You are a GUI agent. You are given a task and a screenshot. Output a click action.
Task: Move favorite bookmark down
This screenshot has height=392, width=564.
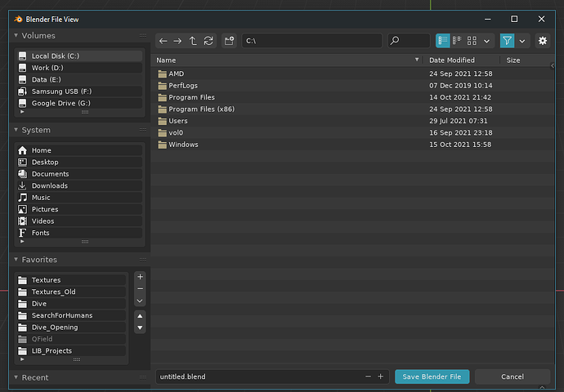140,328
